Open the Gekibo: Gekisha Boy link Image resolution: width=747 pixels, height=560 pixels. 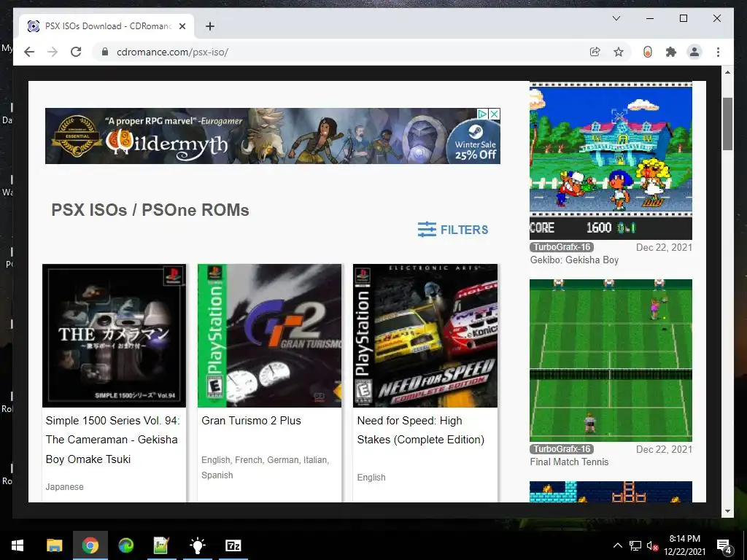[x=574, y=260]
